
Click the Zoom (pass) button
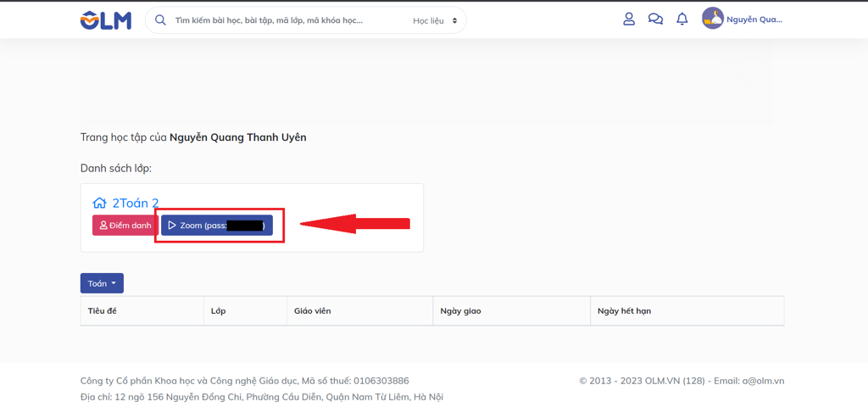pyautogui.click(x=217, y=226)
